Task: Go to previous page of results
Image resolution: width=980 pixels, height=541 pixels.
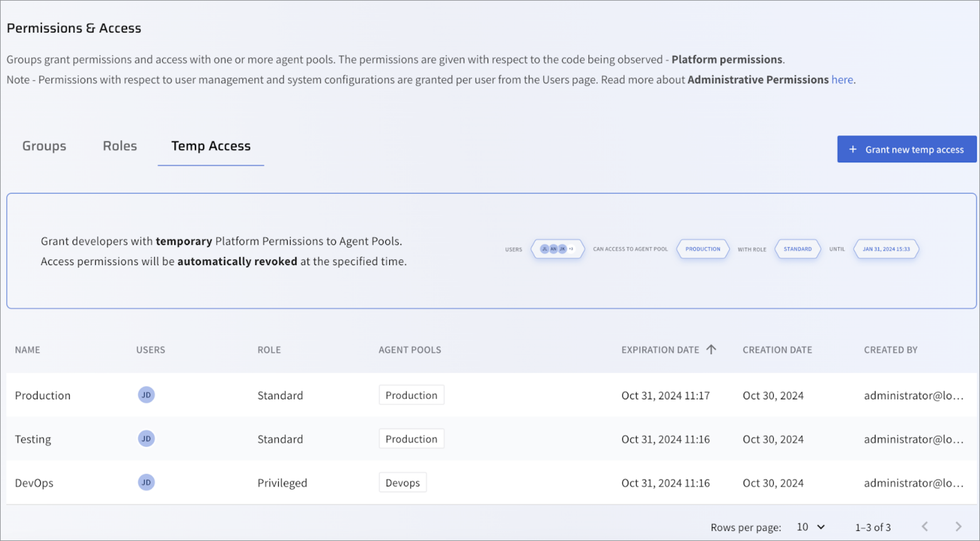Action: [925, 527]
